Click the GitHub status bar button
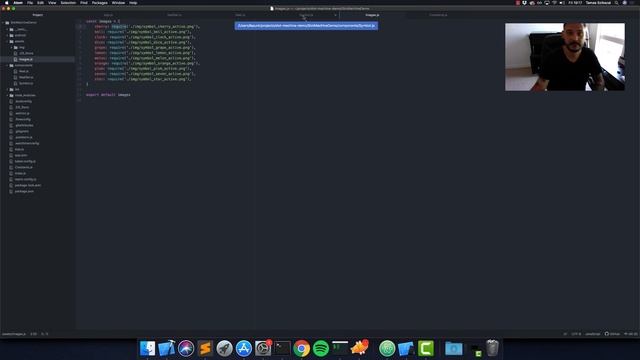 tap(612, 334)
